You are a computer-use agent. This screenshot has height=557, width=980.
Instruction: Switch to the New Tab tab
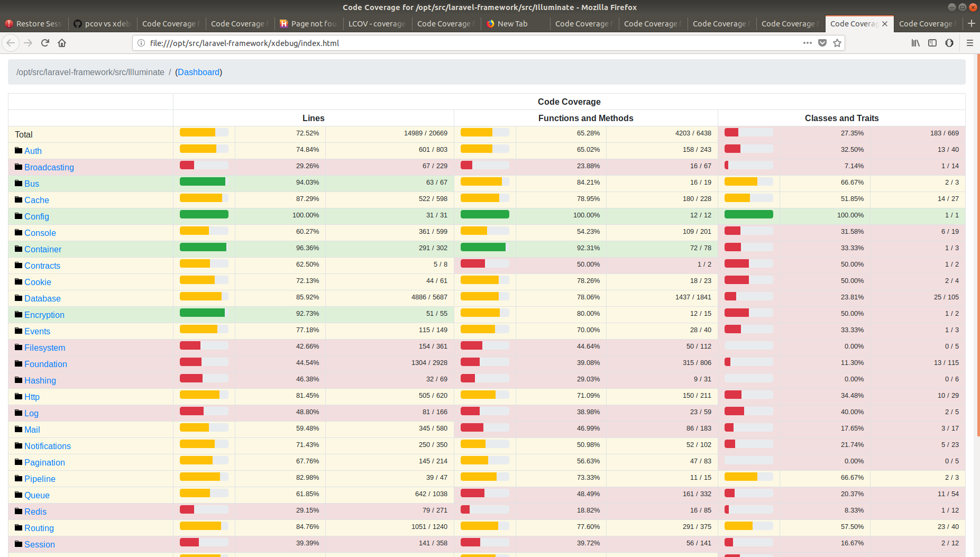coord(515,24)
